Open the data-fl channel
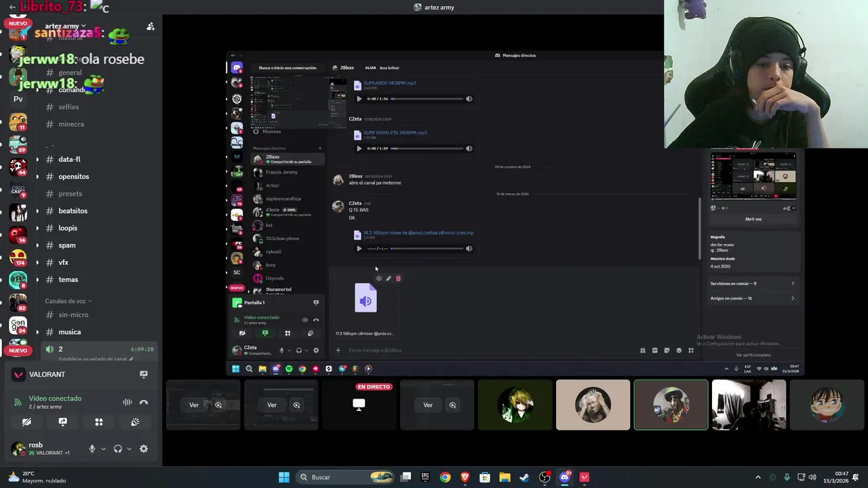Image resolution: width=868 pixels, height=488 pixels. [69, 159]
